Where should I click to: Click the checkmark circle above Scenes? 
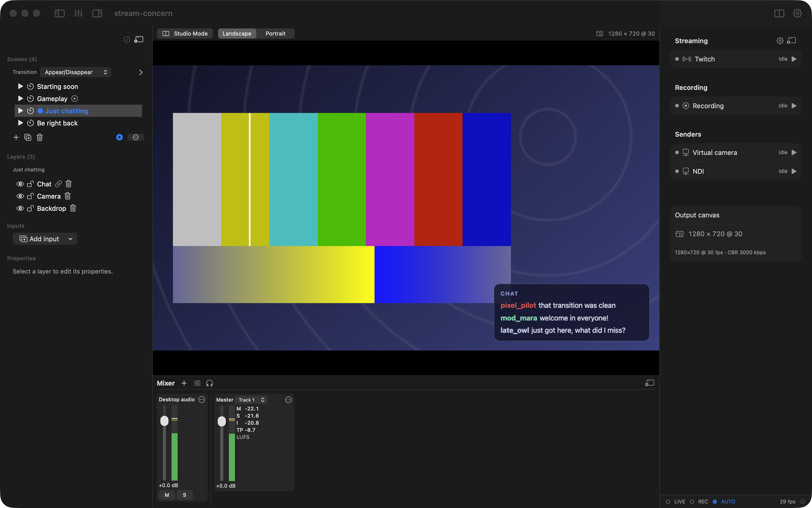click(127, 40)
